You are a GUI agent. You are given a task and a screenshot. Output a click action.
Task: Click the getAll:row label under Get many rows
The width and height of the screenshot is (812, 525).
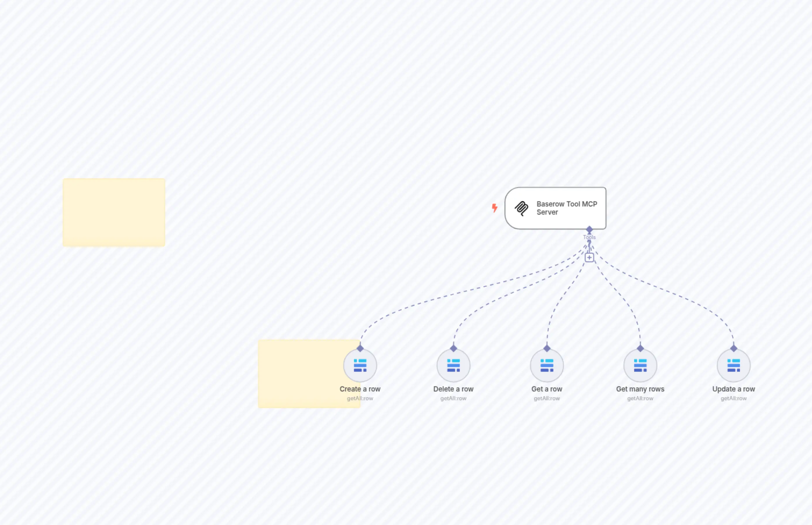(x=640, y=398)
